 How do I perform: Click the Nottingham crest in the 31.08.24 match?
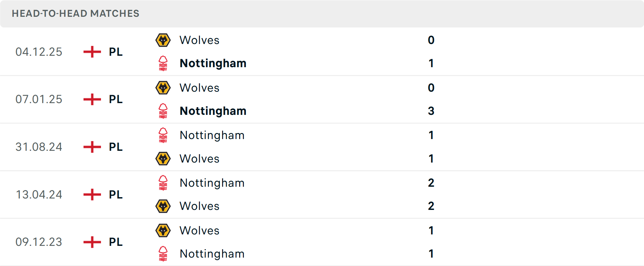[163, 135]
